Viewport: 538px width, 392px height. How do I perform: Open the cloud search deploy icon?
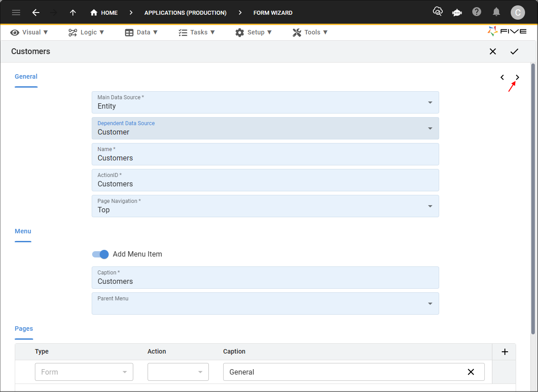(x=438, y=12)
